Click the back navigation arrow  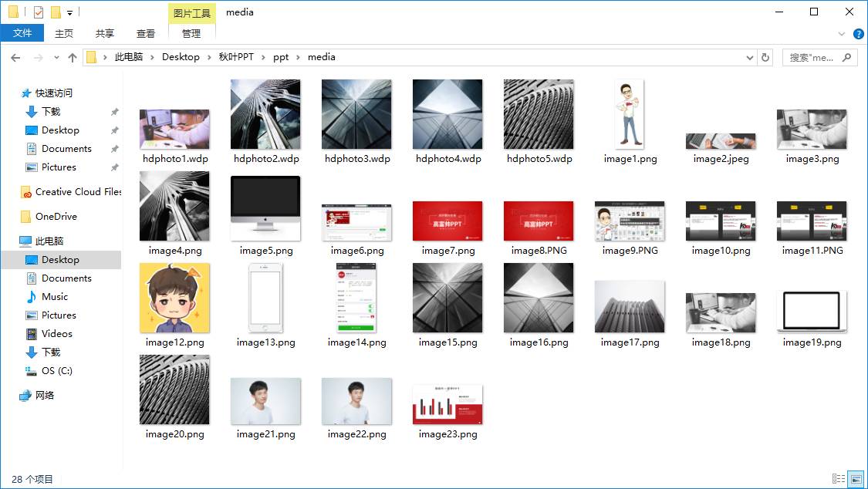pyautogui.click(x=15, y=57)
